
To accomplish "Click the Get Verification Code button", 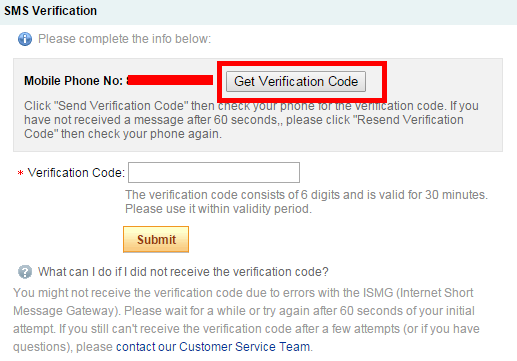I will (x=296, y=81).
